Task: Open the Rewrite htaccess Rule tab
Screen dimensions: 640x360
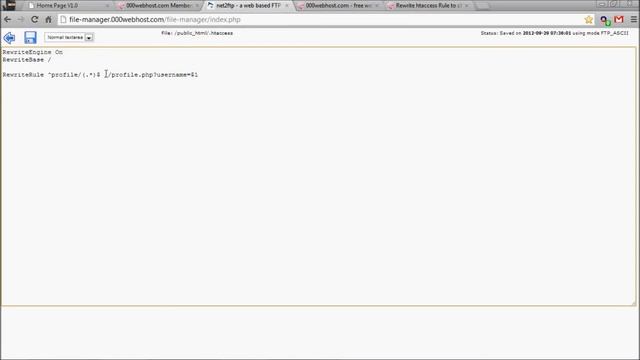Action: coord(428,6)
